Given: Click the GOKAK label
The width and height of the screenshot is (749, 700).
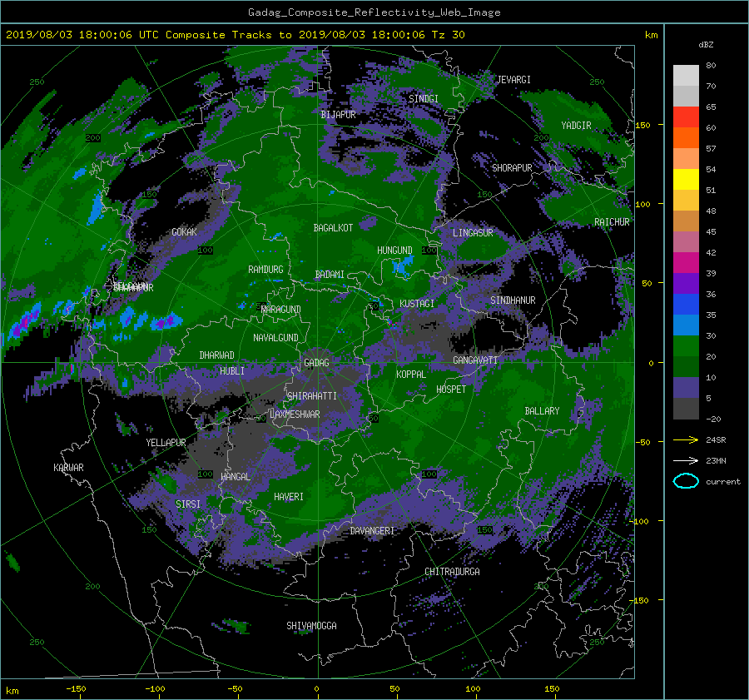Looking at the screenshot, I should point(185,232).
